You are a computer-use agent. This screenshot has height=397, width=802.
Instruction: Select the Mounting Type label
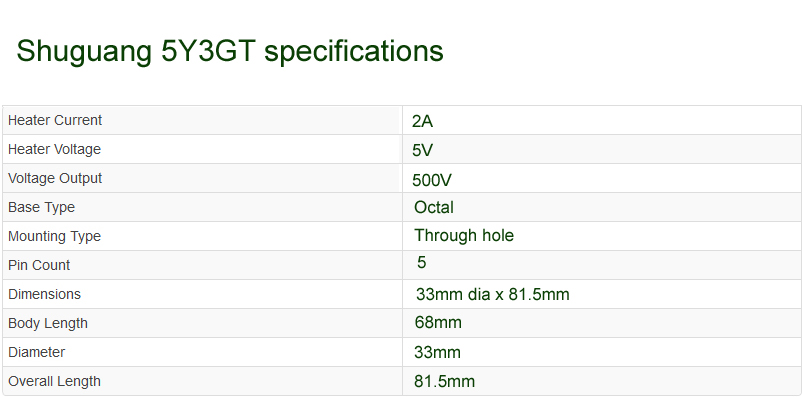54,236
